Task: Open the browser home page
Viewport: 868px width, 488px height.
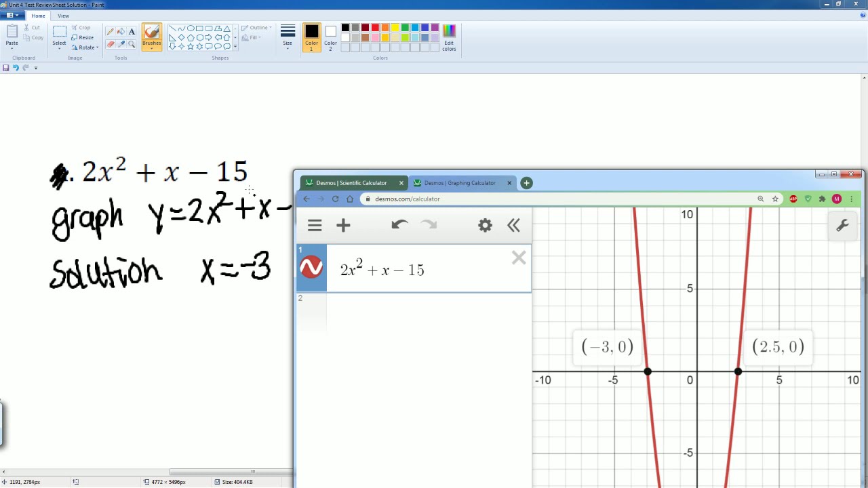Action: (350, 199)
